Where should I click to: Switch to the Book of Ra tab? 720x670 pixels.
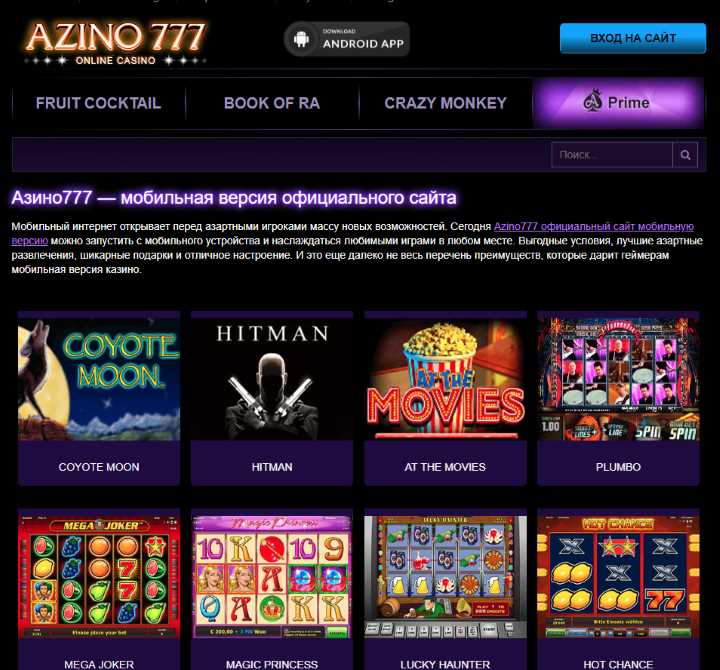pos(272,103)
